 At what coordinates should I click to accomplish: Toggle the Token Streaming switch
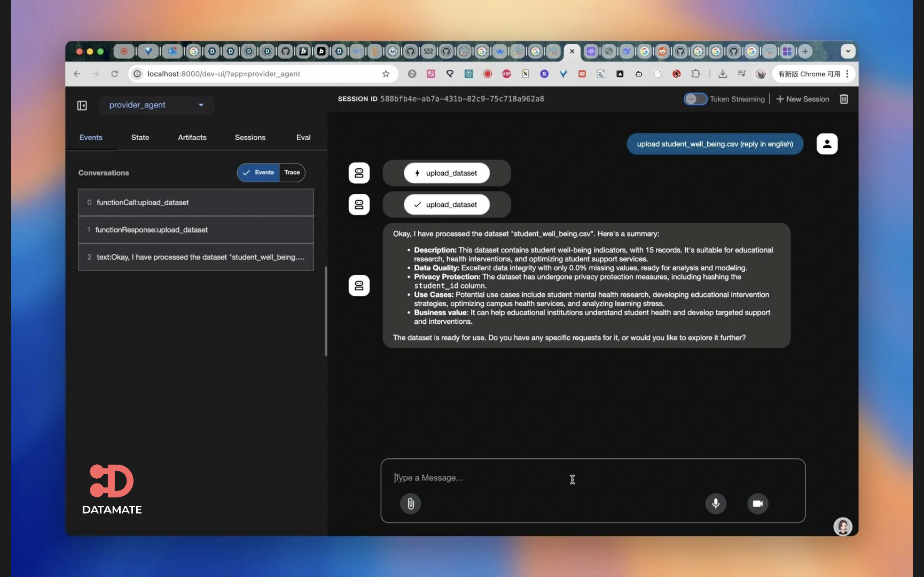point(695,99)
